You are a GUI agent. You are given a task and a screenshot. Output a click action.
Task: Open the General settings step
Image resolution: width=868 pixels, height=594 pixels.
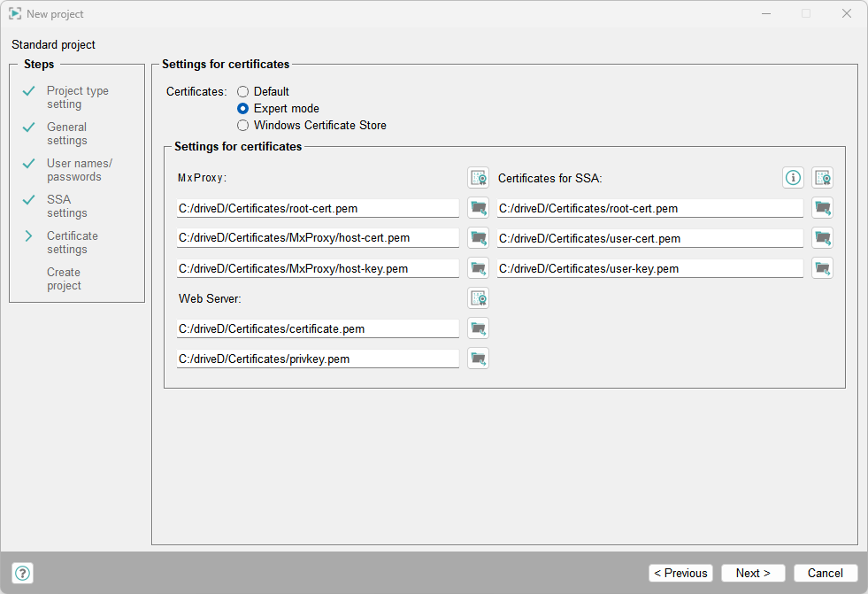click(x=66, y=134)
